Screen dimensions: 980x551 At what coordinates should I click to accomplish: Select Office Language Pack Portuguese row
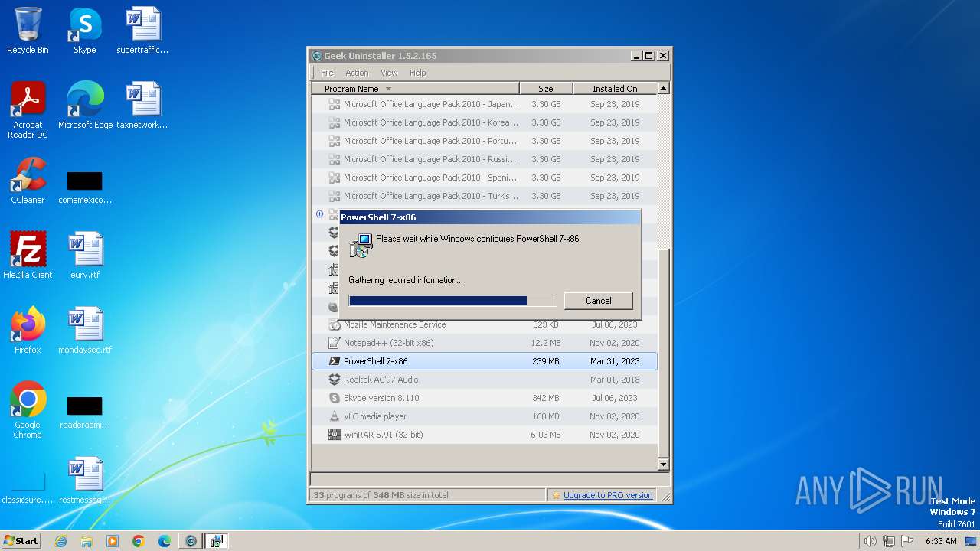tap(484, 141)
